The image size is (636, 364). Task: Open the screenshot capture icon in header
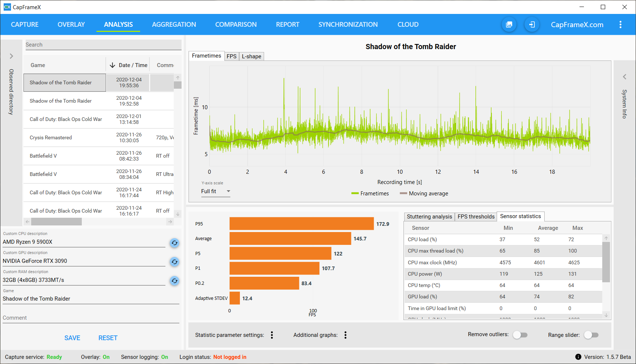click(509, 25)
